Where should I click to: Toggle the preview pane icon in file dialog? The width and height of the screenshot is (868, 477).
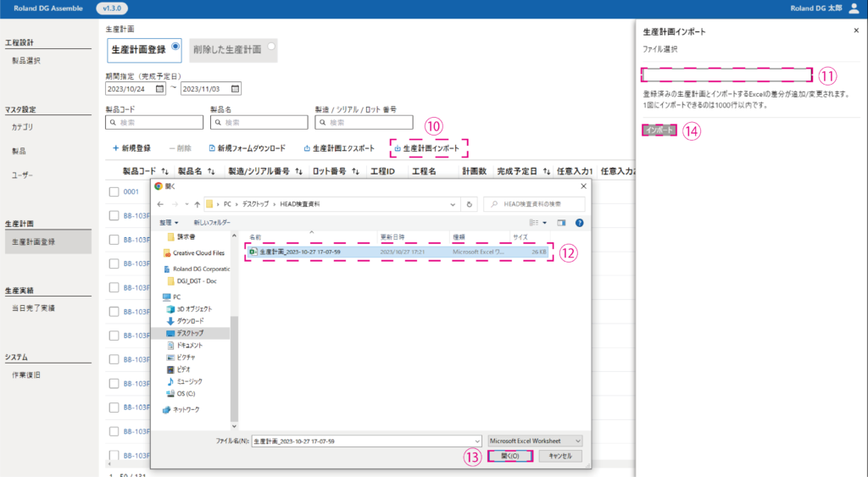tap(560, 223)
